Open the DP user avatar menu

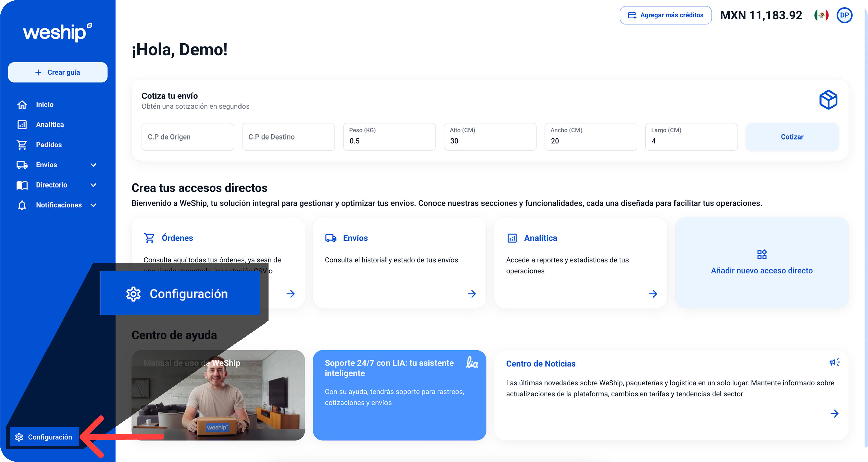[x=844, y=15]
